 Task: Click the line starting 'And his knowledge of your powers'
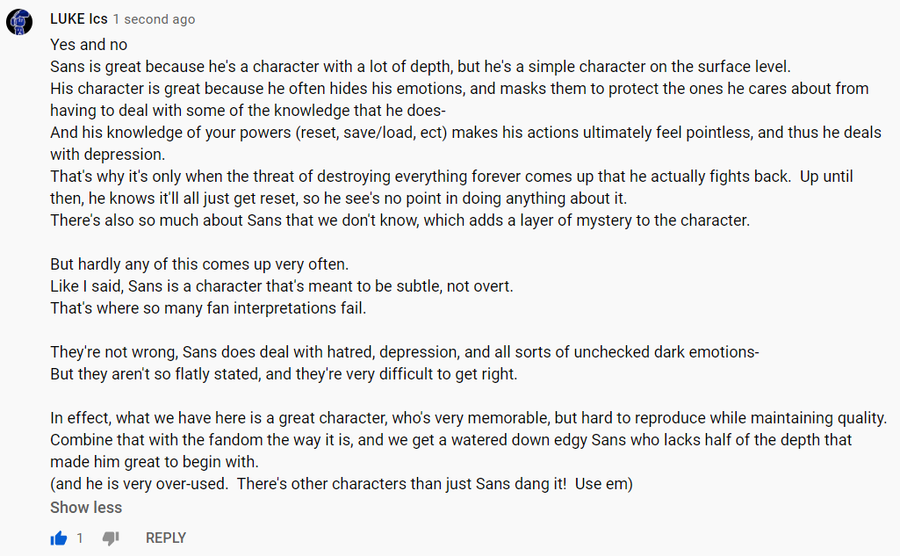click(x=465, y=143)
